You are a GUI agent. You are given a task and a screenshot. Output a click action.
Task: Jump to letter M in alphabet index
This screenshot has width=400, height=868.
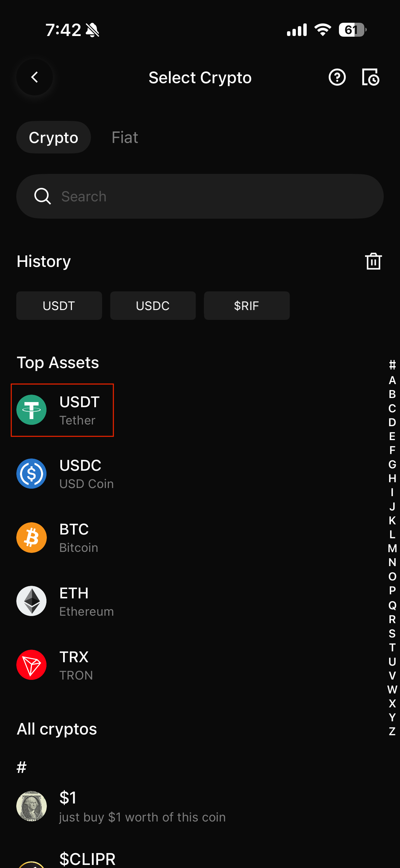(392, 548)
